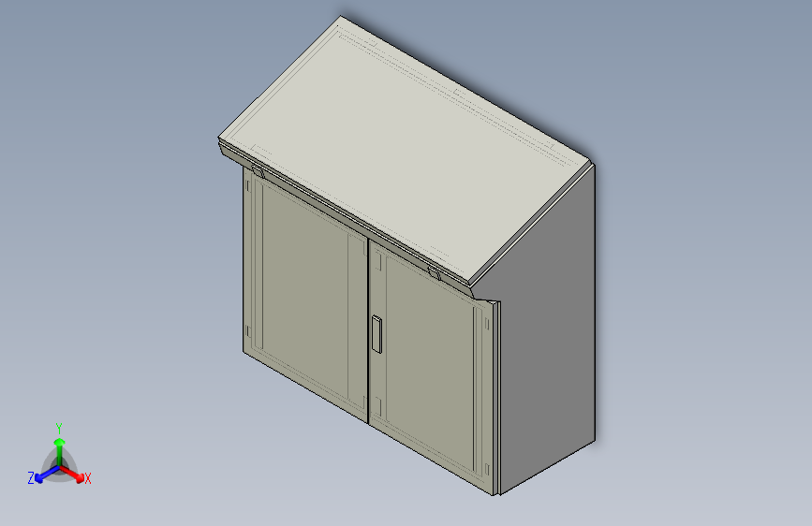
Task: Click the green Y axis of the triad
Action: [60, 451]
